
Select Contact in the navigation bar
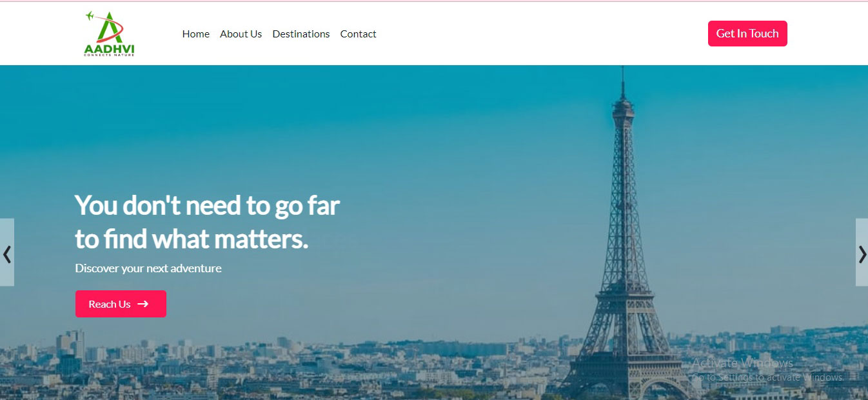click(x=358, y=34)
